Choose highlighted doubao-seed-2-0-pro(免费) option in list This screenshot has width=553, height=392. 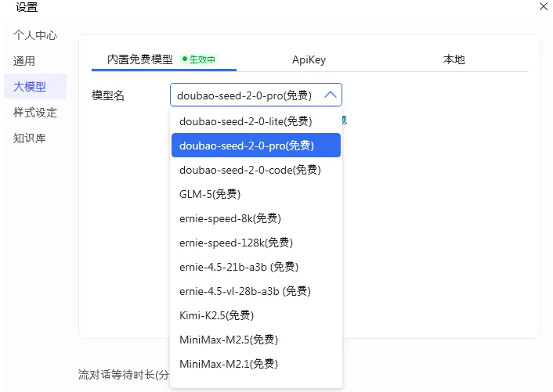click(256, 145)
